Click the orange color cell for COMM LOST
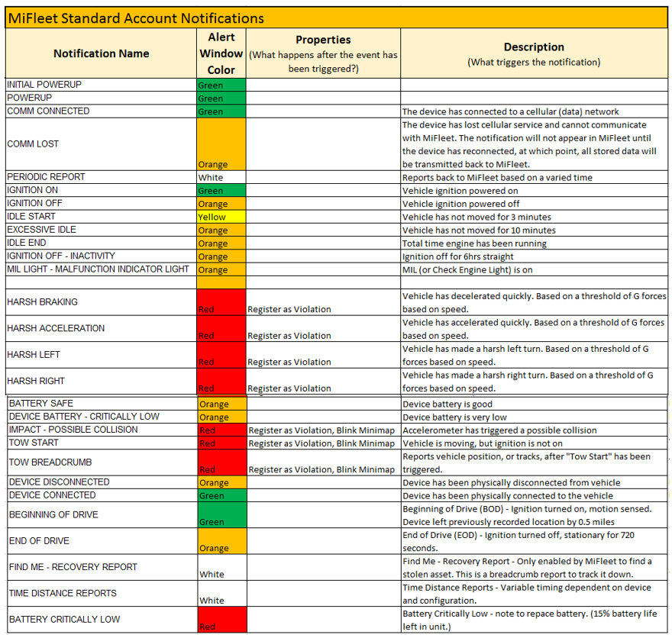The width and height of the screenshot is (672, 638). click(221, 144)
